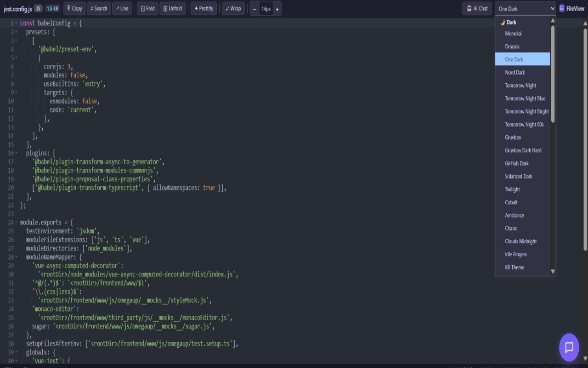Copy the file contents with Copy button
This screenshot has width=588, height=368.
pos(74,8)
